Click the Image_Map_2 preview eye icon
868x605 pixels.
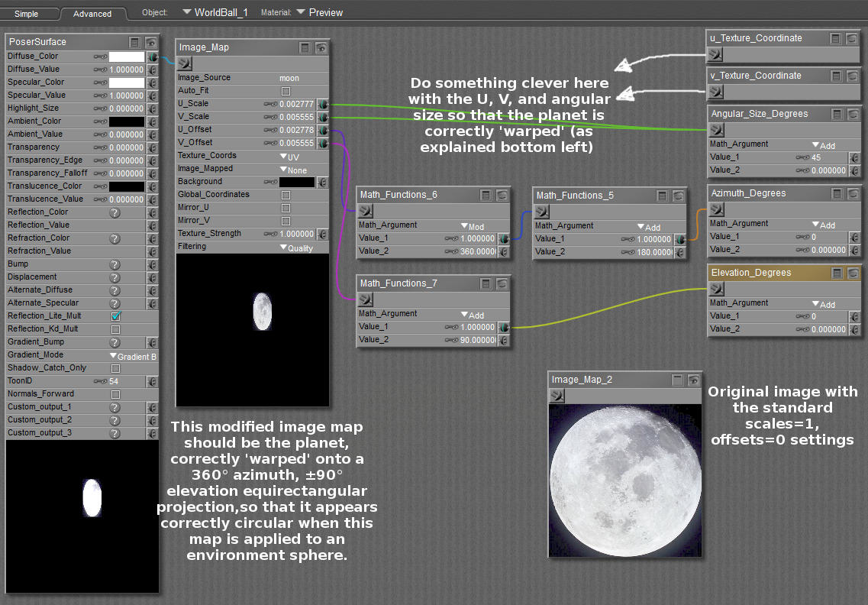(694, 380)
